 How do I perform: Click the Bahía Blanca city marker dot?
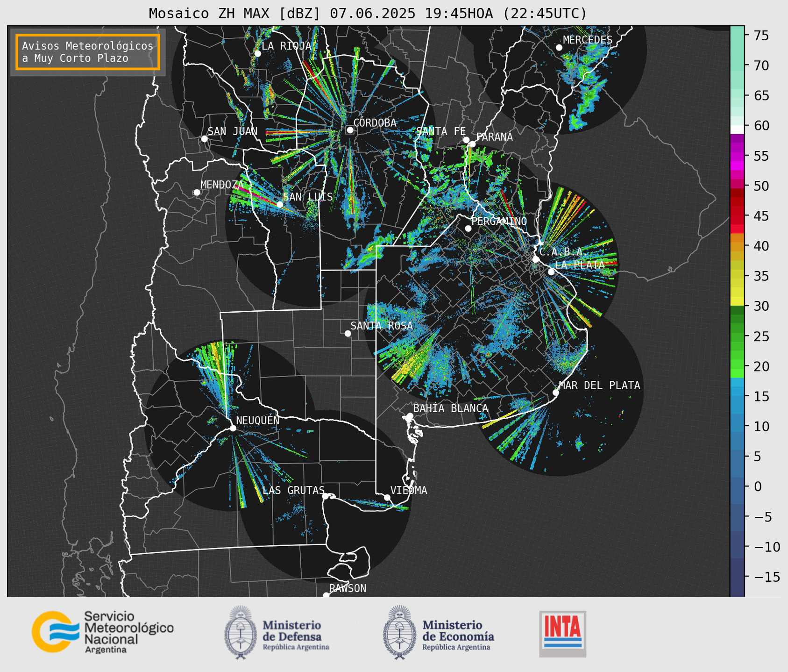point(410,416)
